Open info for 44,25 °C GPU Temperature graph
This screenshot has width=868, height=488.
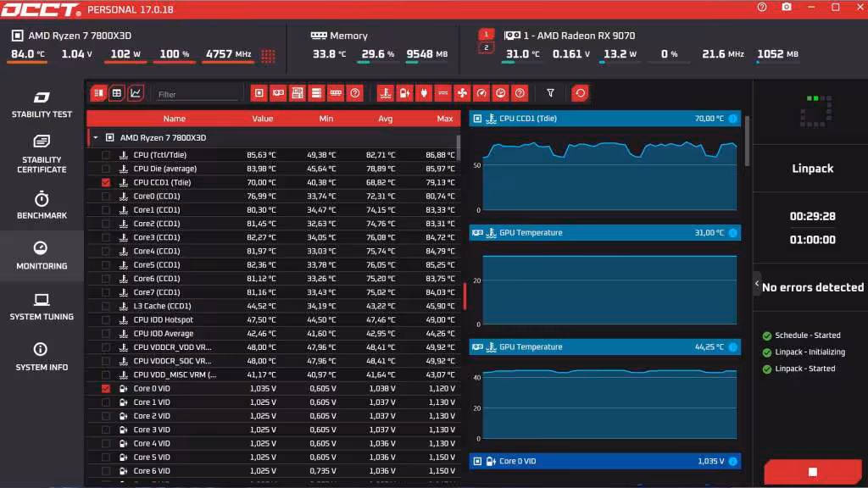pos(733,347)
